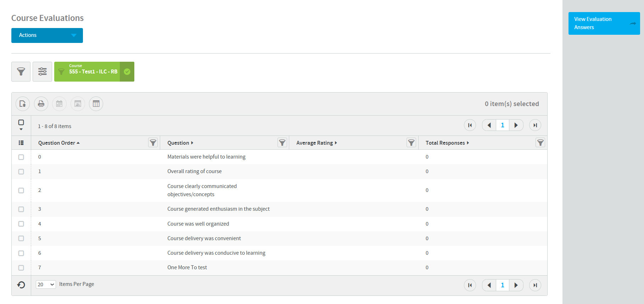Click 'Materials were helpful to learning' text

[x=206, y=157]
